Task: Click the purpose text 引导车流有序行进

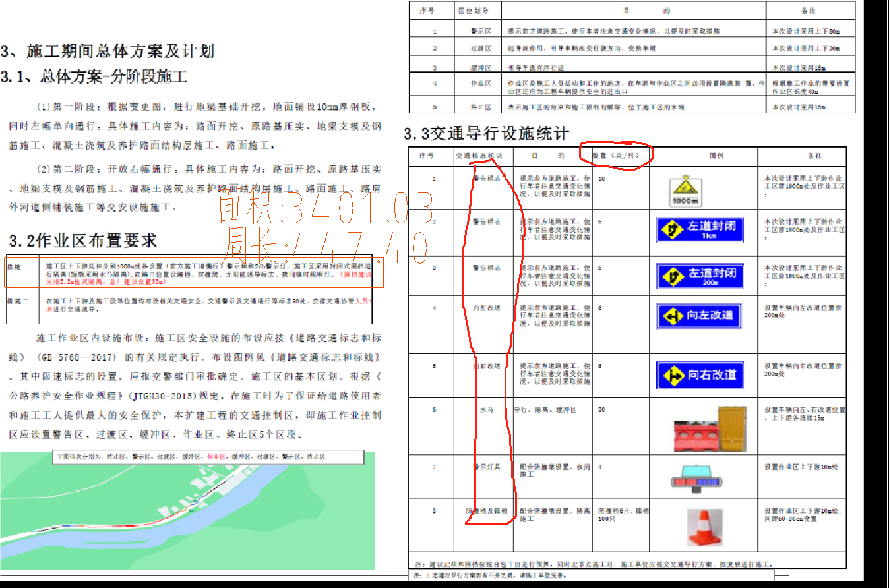Action: click(x=536, y=67)
